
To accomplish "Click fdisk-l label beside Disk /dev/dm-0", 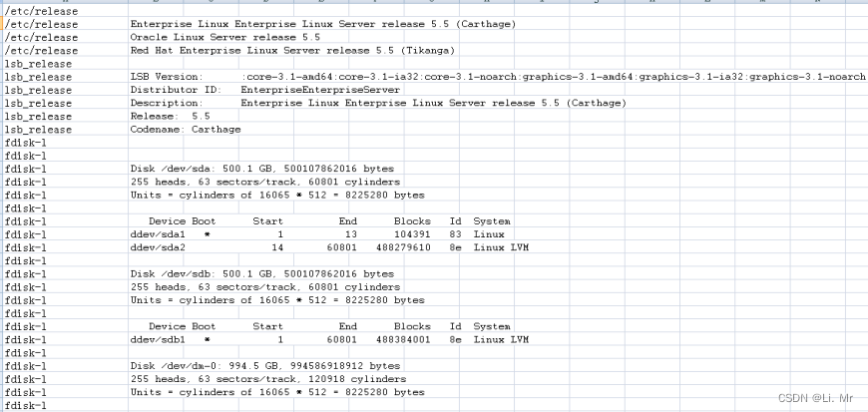I will (x=26, y=365).
